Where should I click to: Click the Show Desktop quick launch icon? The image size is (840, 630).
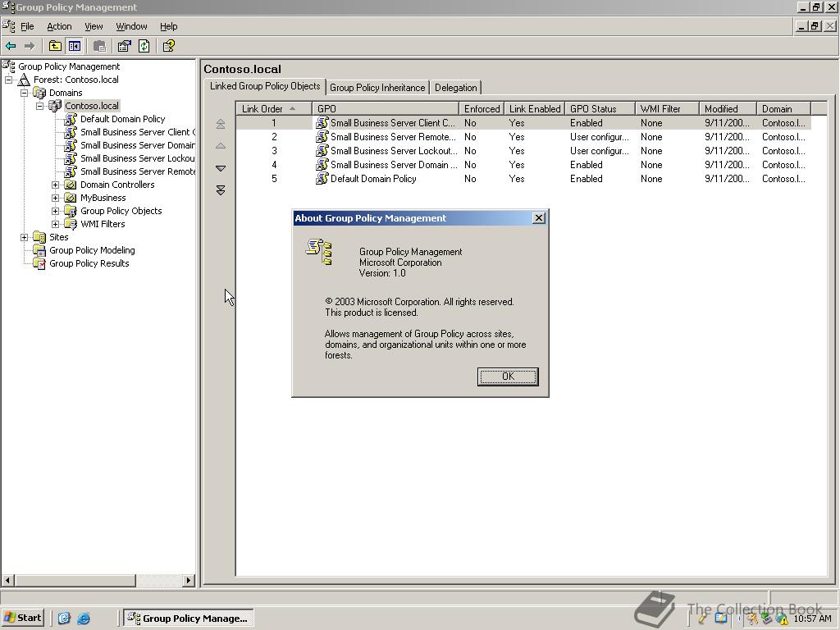(64, 619)
